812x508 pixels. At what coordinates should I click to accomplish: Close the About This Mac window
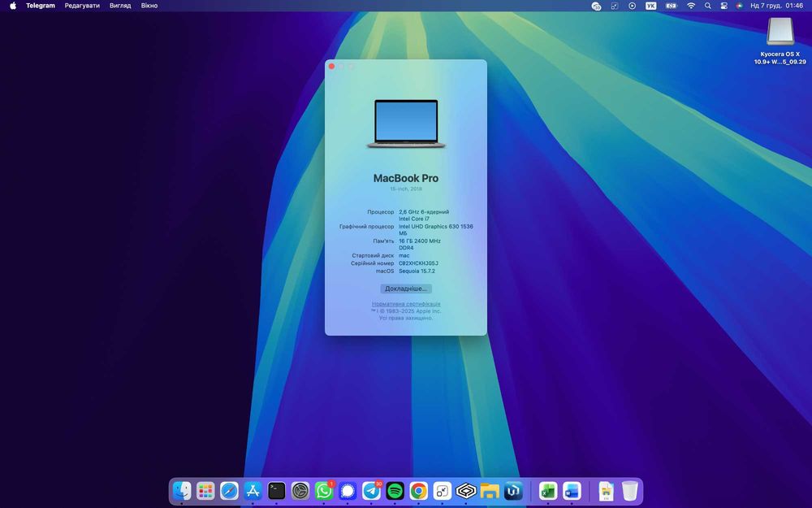point(331,67)
